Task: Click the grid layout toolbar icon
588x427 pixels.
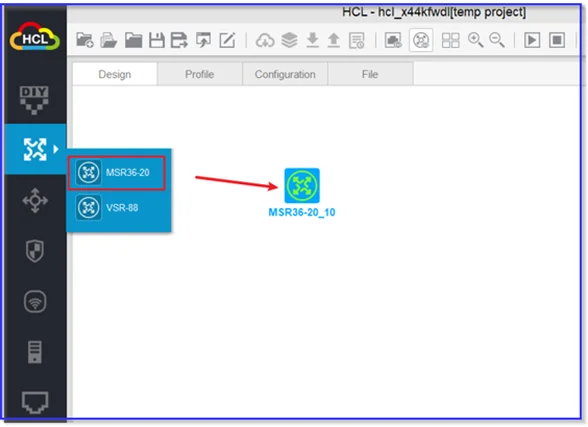Action: coord(451,40)
